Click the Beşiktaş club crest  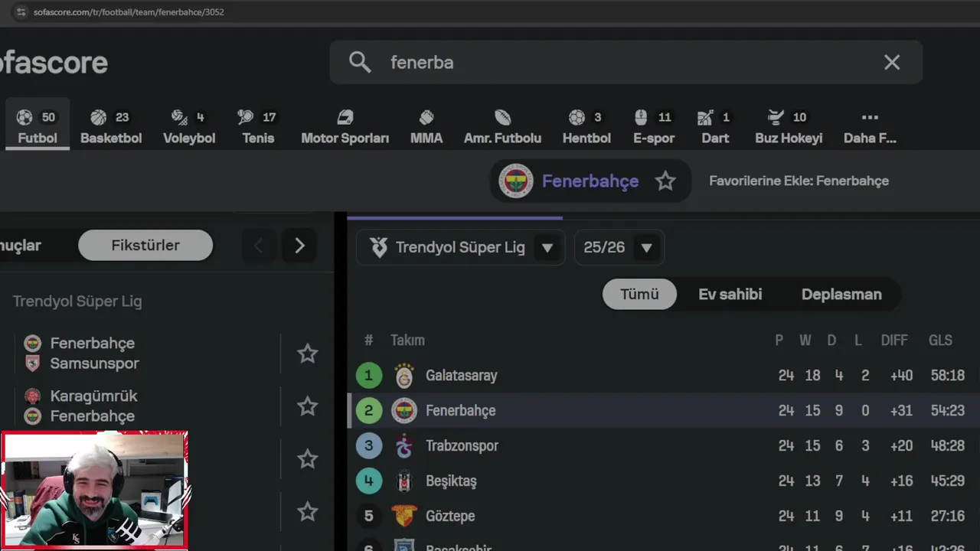[x=404, y=481]
